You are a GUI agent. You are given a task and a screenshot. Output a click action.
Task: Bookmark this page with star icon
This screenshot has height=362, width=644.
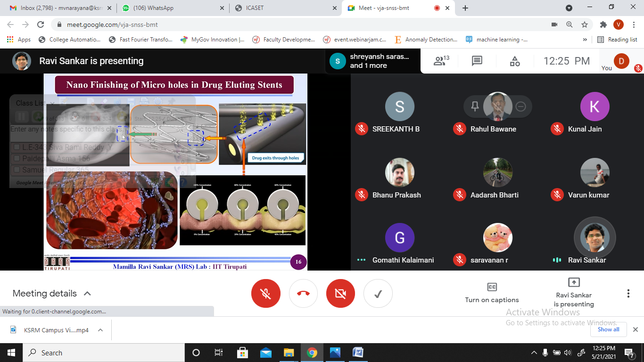coord(585,25)
